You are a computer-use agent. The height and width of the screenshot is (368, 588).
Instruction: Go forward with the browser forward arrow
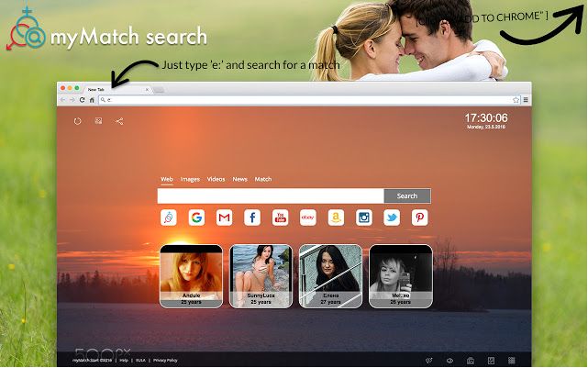coord(72,100)
